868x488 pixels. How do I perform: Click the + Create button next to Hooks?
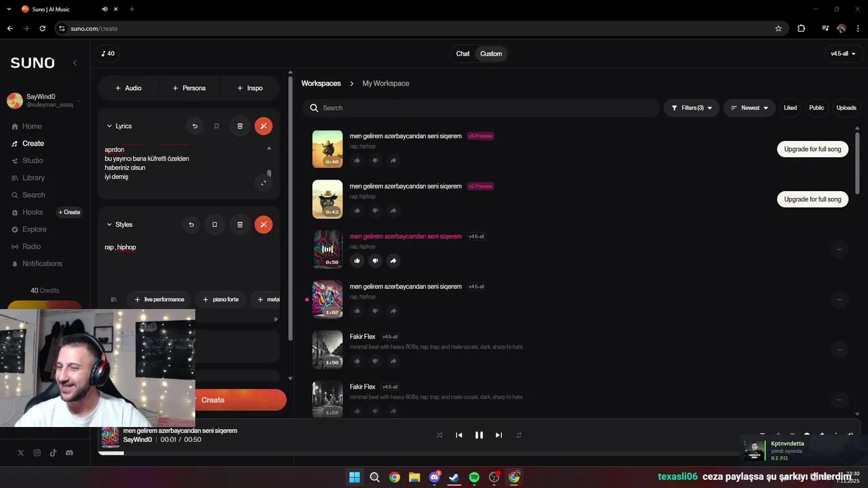tap(69, 212)
